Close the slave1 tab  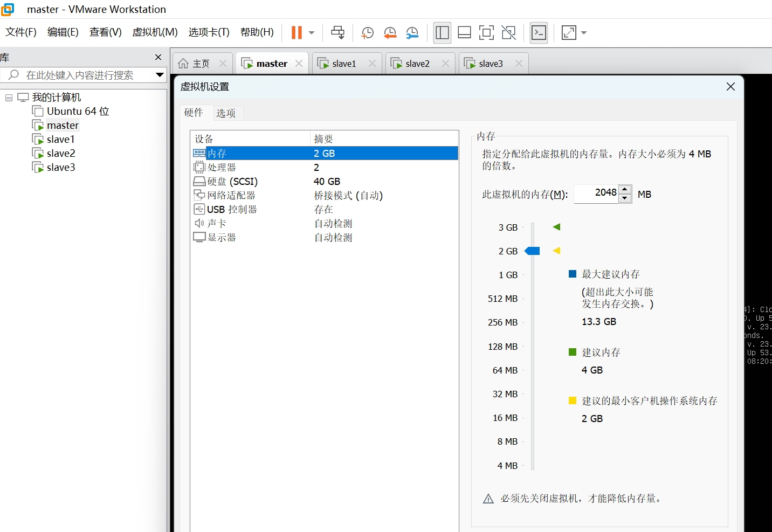point(372,63)
